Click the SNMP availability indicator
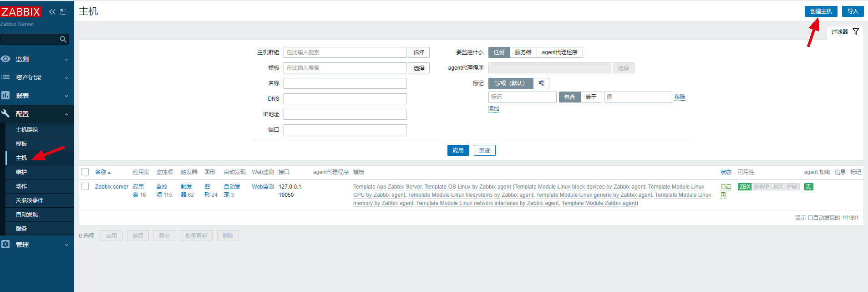868x292 pixels. (x=761, y=187)
